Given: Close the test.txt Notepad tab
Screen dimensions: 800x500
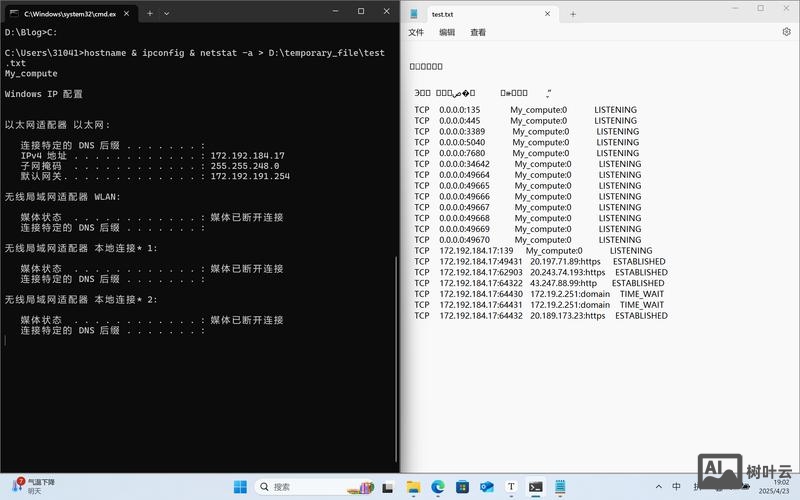Looking at the screenshot, I should [547, 14].
